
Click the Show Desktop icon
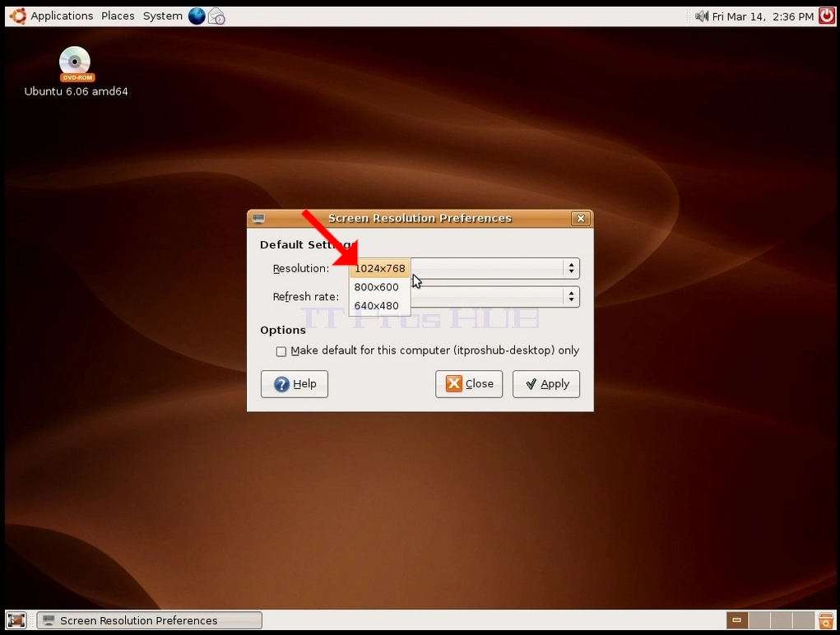(16, 620)
